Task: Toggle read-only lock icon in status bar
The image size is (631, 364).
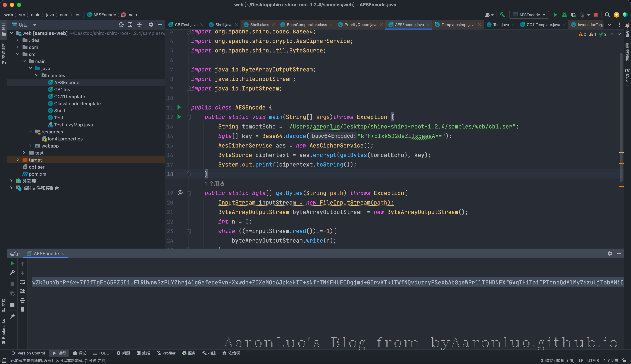Action: (624, 360)
